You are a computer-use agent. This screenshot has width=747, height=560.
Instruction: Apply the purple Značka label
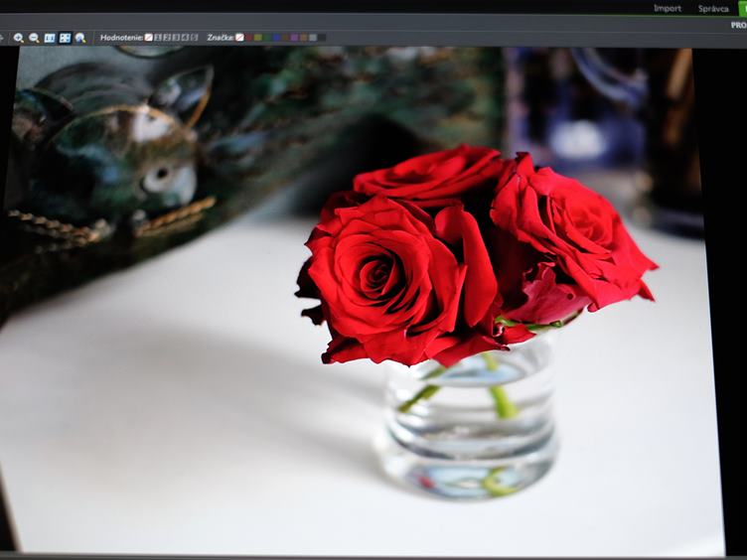click(294, 37)
